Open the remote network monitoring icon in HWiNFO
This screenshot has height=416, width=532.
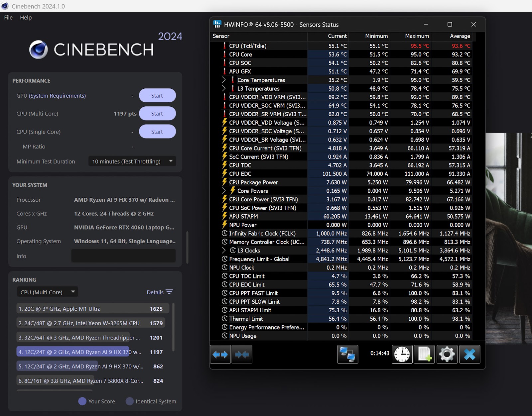point(347,354)
